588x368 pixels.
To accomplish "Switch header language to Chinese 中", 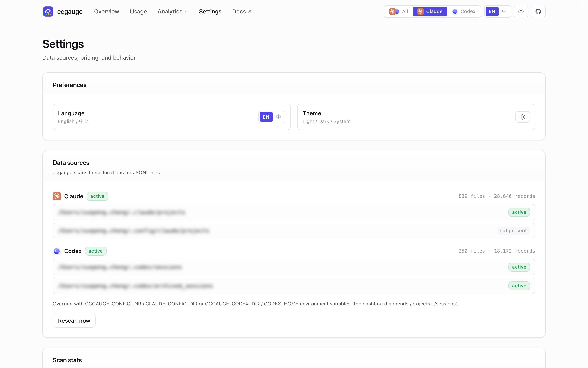I will pyautogui.click(x=504, y=11).
